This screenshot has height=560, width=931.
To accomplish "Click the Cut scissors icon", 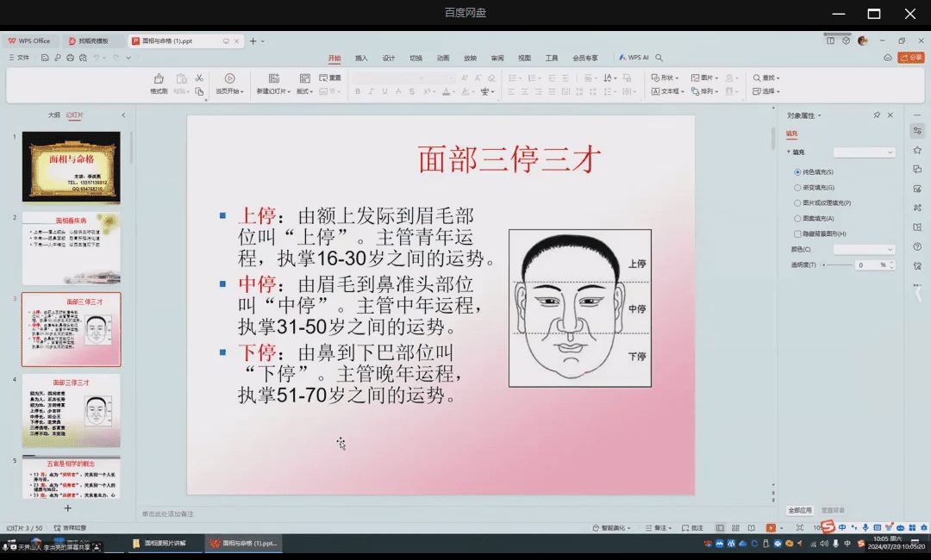I will pyautogui.click(x=199, y=78).
